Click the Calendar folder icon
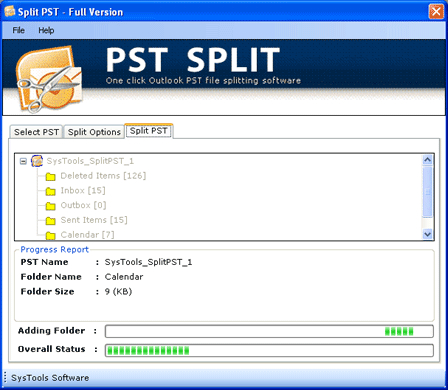This screenshot has height=390, width=448. tap(50, 235)
